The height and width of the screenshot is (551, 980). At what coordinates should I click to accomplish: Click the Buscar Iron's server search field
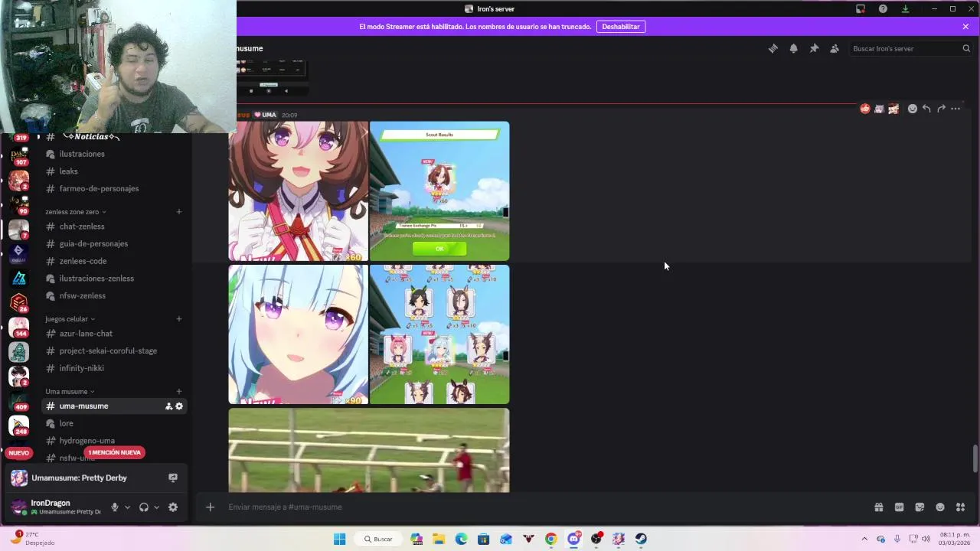(910, 48)
